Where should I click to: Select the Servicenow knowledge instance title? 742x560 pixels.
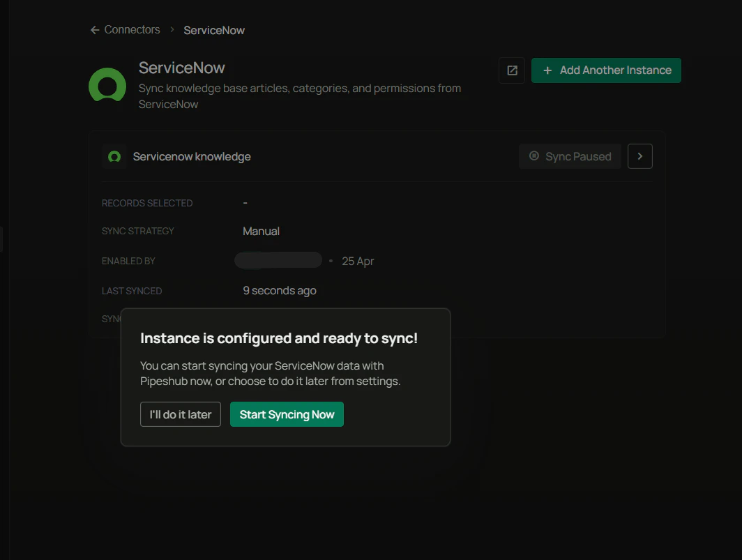pyautogui.click(x=192, y=157)
